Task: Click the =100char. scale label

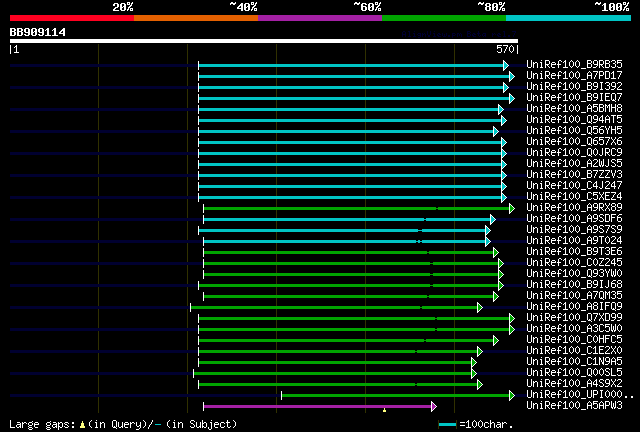Action: pyautogui.click(x=486, y=424)
